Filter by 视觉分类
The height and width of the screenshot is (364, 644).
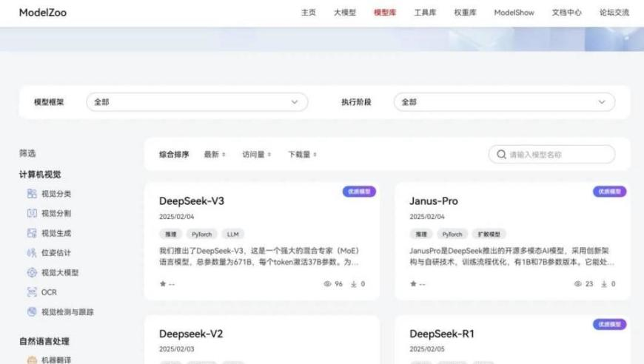pyautogui.click(x=56, y=194)
